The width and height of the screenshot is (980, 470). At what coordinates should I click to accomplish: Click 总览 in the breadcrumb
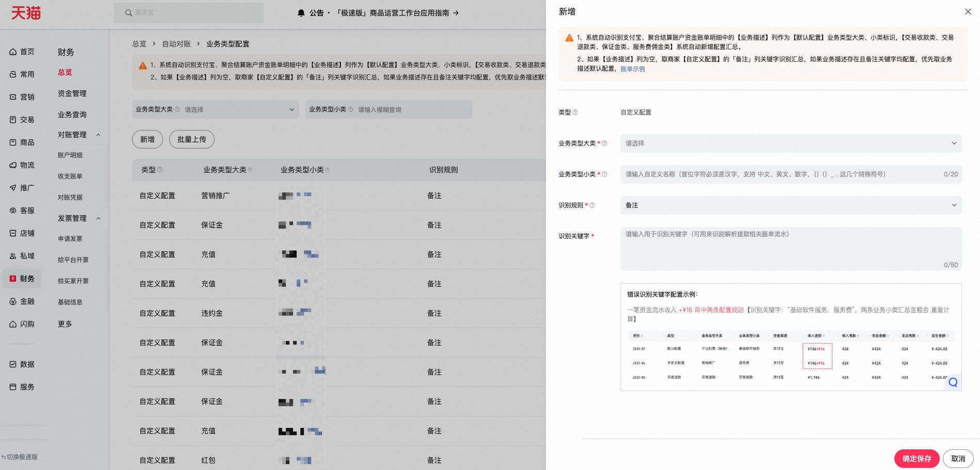point(139,44)
